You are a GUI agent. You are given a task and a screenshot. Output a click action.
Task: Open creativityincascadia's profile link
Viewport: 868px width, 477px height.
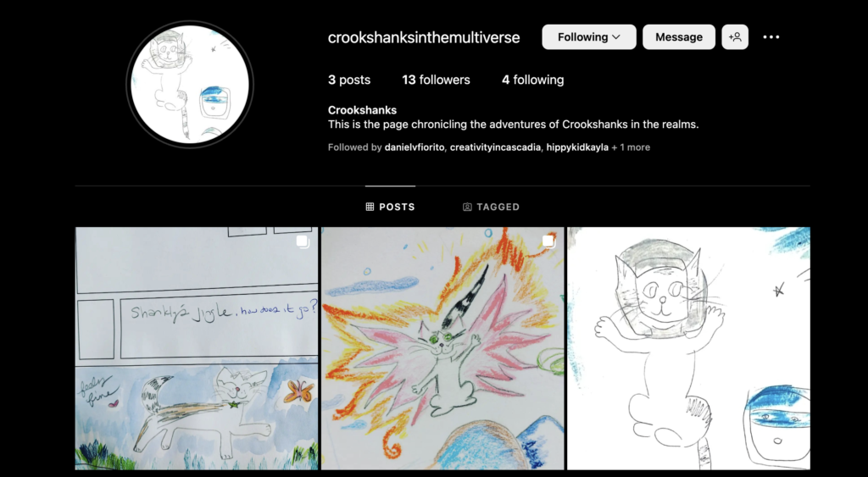[495, 147]
